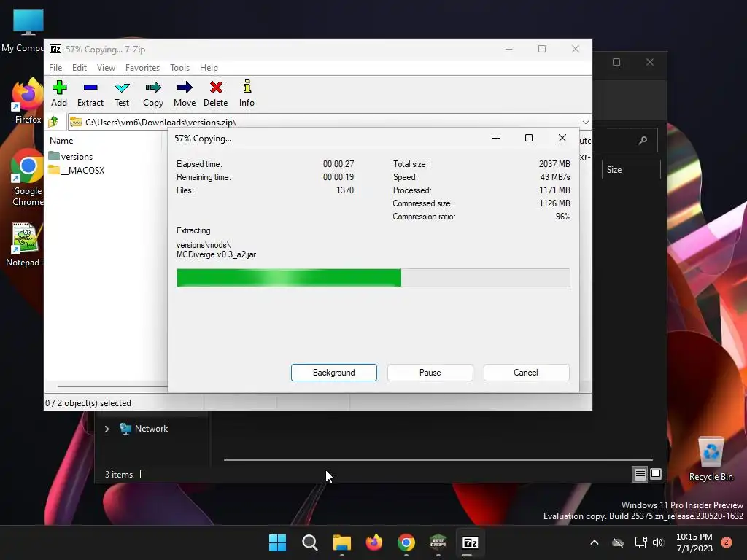
Task: Click the Copy toolbar icon
Action: click(153, 93)
